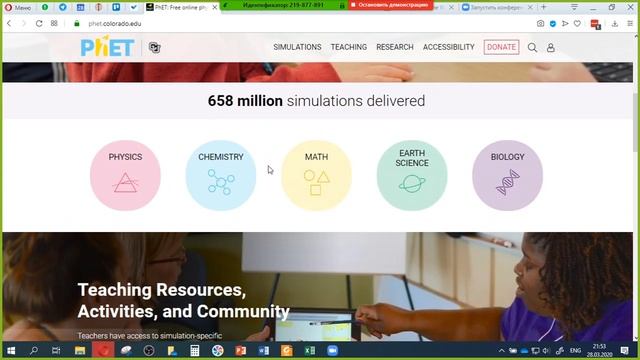Viewport: 640px width, 360px height.
Task: Click the address bar URL phet.colorado.edu
Action: [x=115, y=24]
